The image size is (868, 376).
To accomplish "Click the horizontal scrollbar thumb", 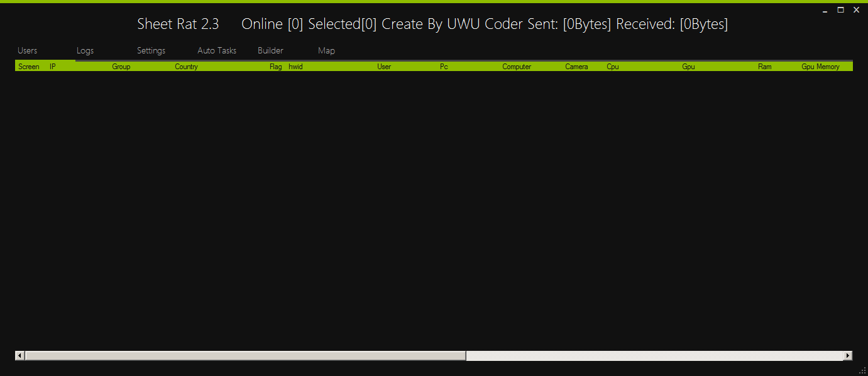I will pos(245,356).
